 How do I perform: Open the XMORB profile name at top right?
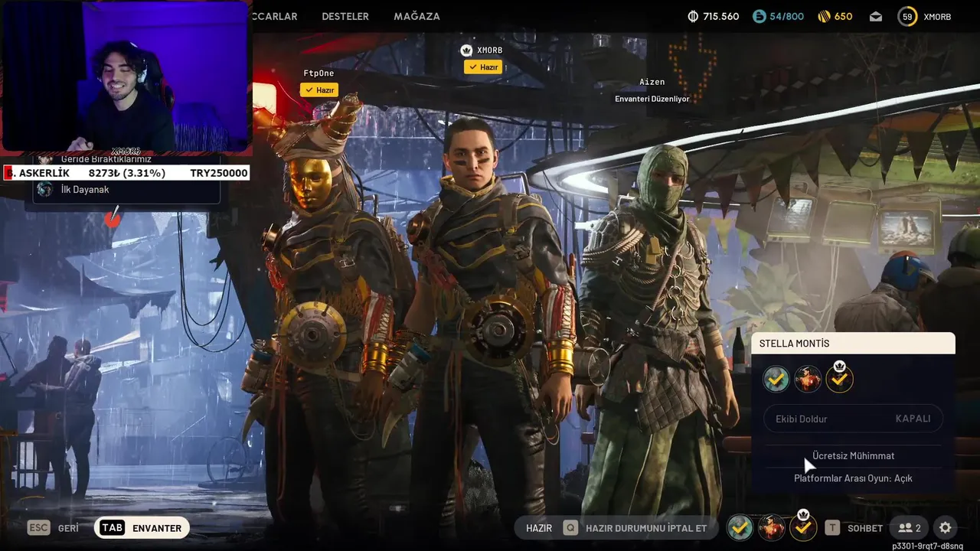coord(937,16)
